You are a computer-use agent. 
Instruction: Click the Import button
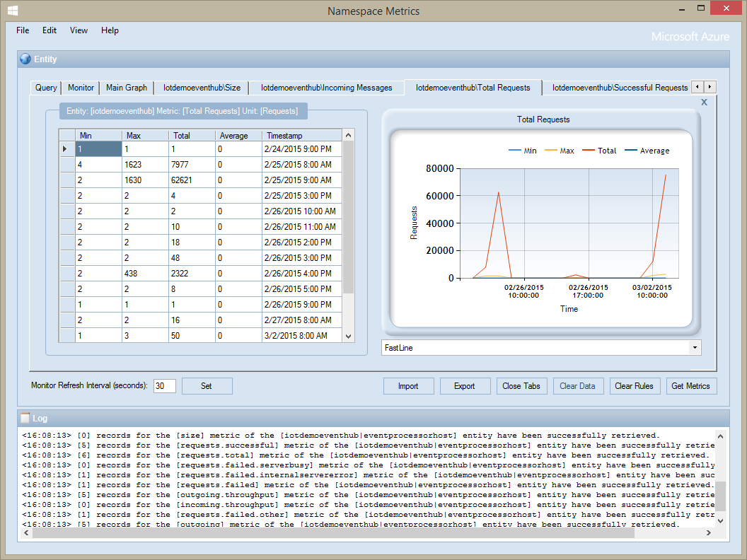tap(408, 386)
